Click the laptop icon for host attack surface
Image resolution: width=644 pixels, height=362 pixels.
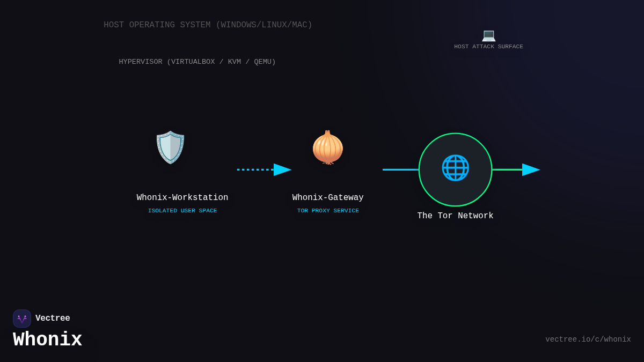488,35
